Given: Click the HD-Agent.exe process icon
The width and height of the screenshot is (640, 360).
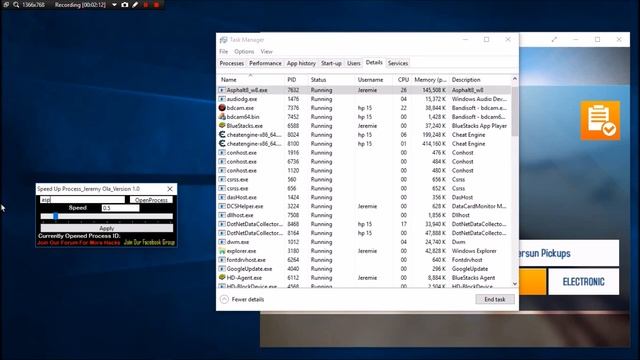Looking at the screenshot, I should (222, 278).
